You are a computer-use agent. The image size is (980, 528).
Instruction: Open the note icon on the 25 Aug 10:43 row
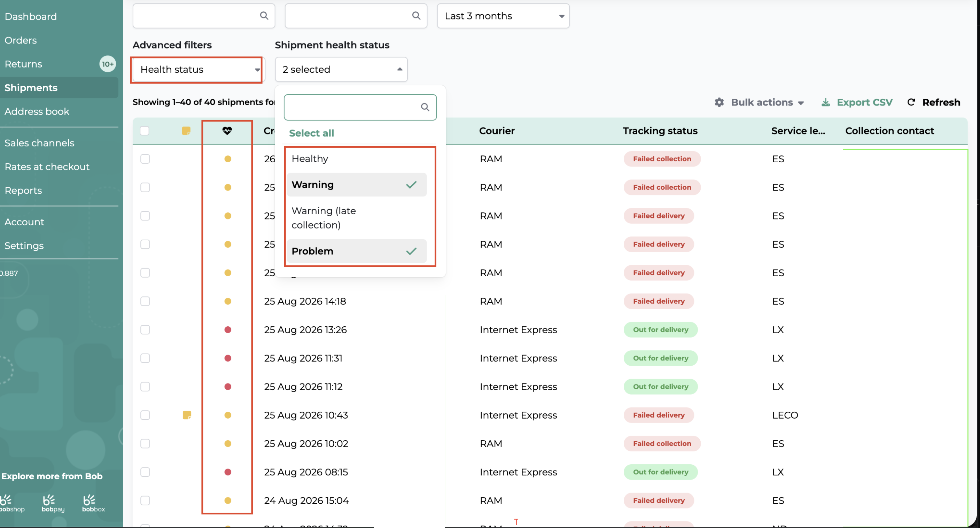tap(187, 415)
